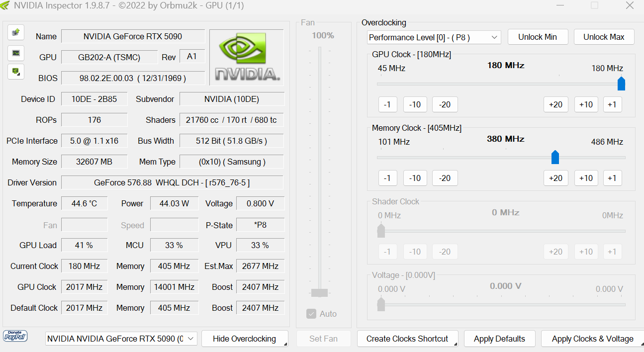Toggle the Auto fan checkbox
The image size is (644, 352).
pos(311,314)
